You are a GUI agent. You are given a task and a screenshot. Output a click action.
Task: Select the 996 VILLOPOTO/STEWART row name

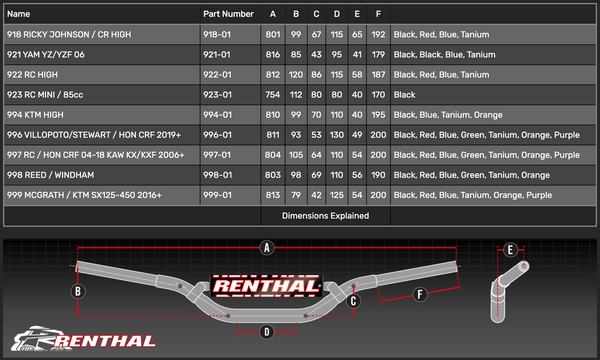pyautogui.click(x=94, y=135)
